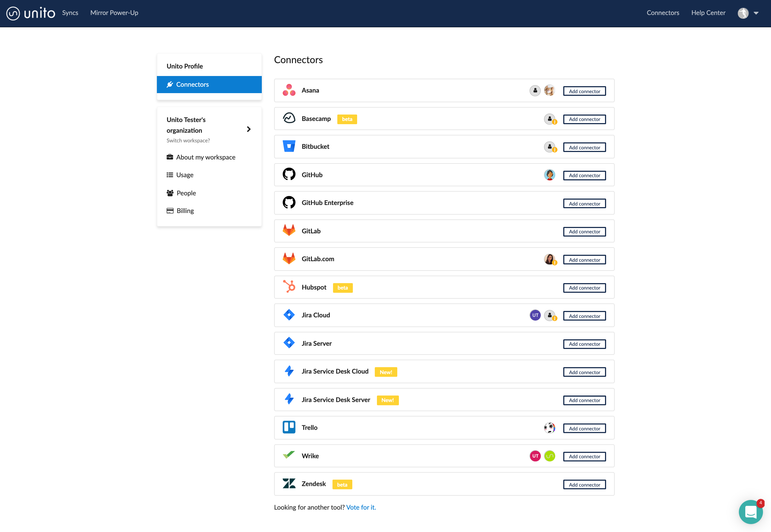Click the Hubspot logo icon
Screen dimensions: 771x532
(289, 287)
